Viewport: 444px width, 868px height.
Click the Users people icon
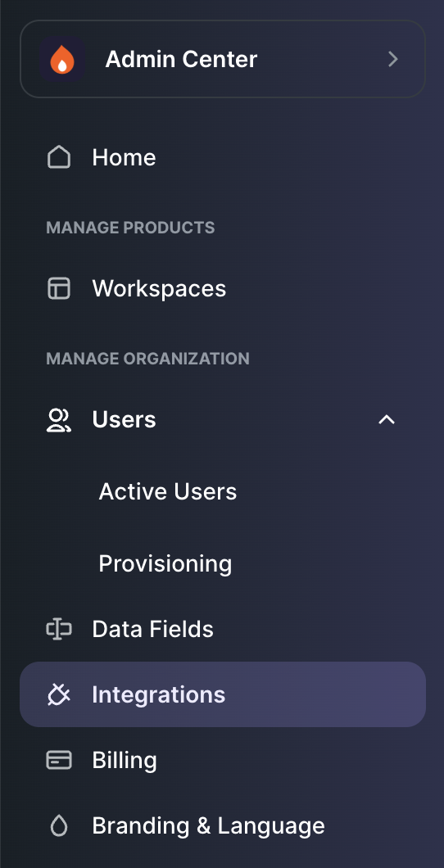[59, 419]
